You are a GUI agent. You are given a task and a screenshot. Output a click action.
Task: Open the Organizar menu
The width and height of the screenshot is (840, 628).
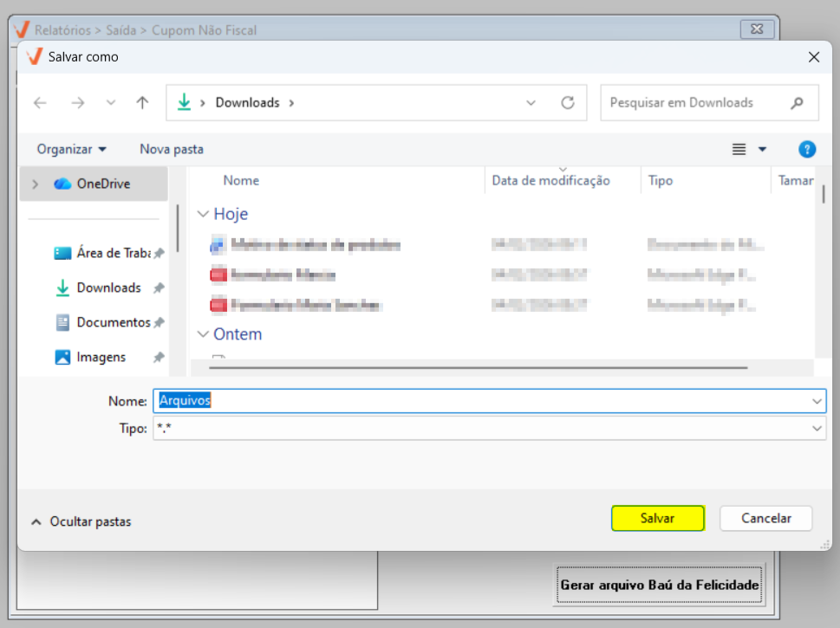(x=71, y=149)
